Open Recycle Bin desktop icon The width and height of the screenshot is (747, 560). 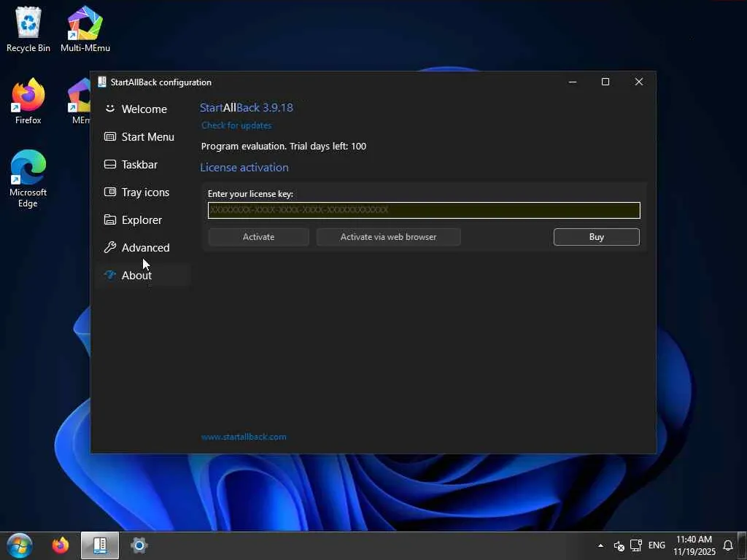point(28,29)
